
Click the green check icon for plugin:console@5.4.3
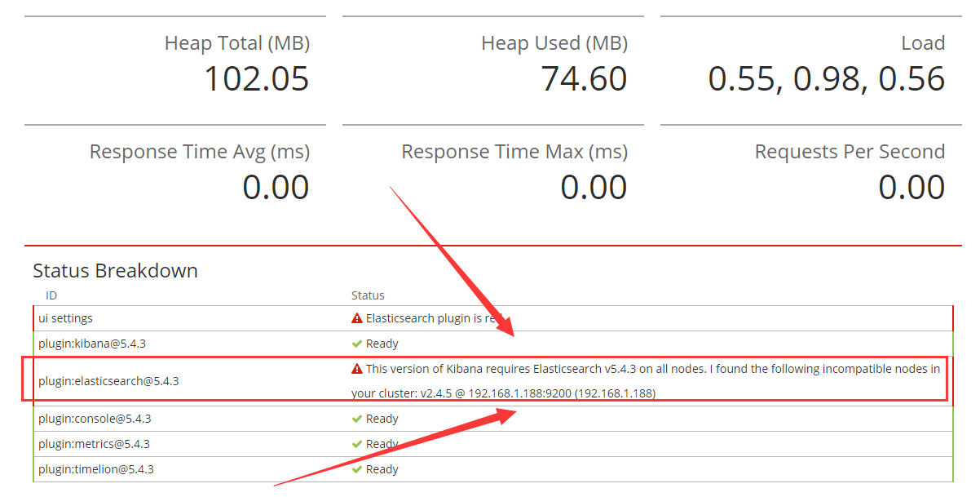356,419
